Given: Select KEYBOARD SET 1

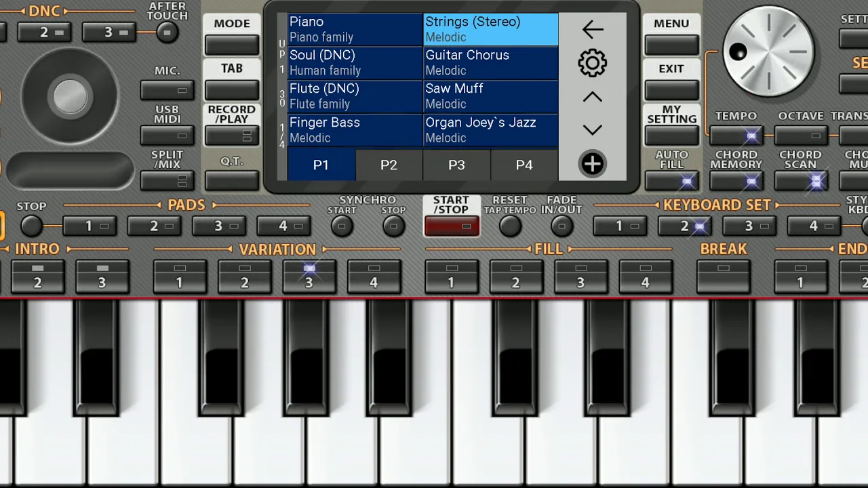Looking at the screenshot, I should tap(619, 226).
